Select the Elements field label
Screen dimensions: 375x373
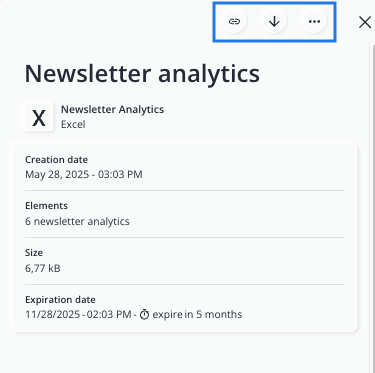[46, 206]
